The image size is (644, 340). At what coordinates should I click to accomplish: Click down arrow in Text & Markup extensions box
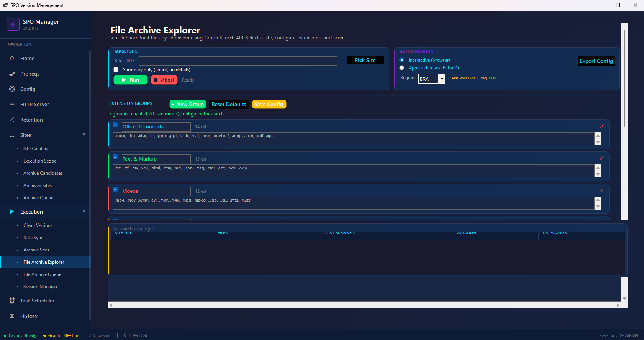click(x=598, y=174)
